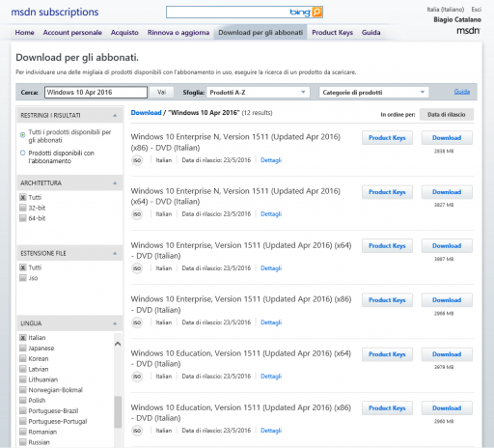Collapse the Lingua filter section

click(115, 323)
